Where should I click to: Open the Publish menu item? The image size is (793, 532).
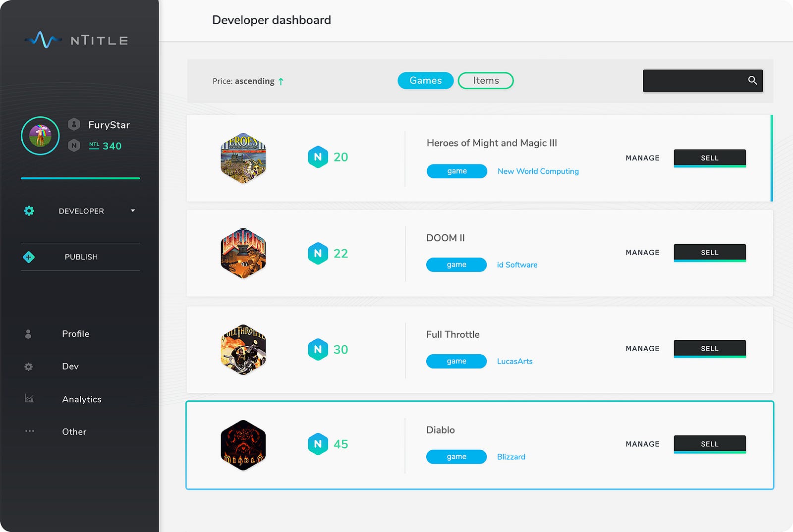tap(80, 257)
